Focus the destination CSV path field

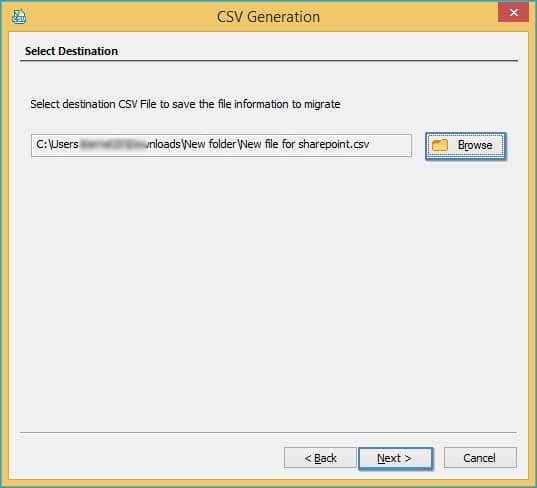(221, 145)
